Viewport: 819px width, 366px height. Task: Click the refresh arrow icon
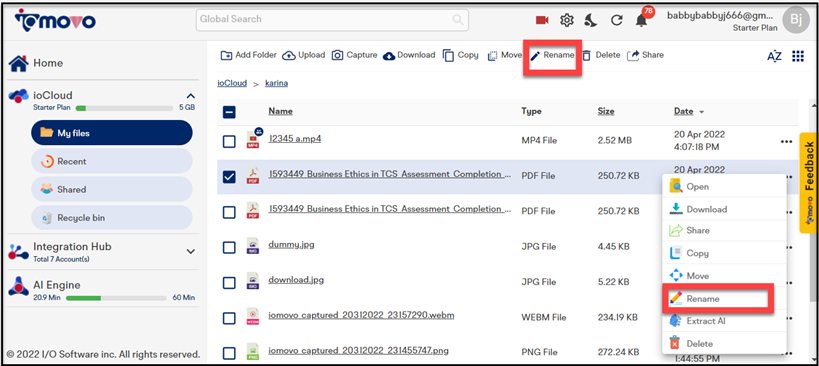[616, 20]
